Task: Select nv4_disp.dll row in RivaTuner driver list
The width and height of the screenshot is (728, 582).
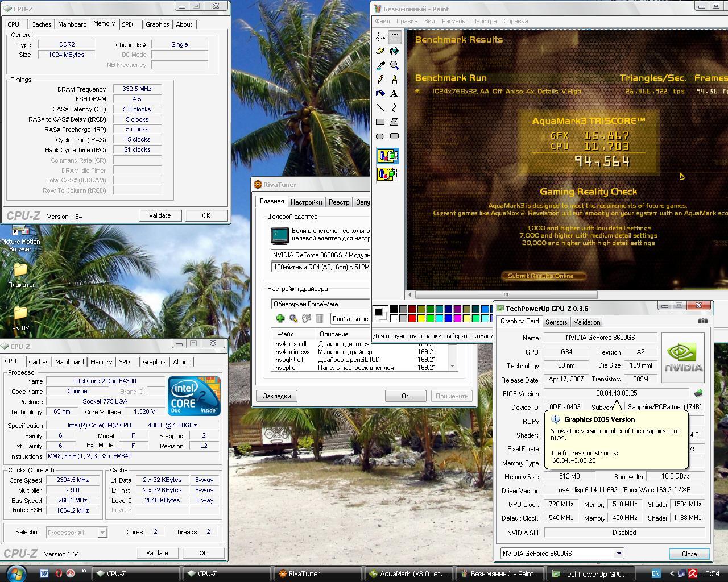Action: (x=363, y=344)
